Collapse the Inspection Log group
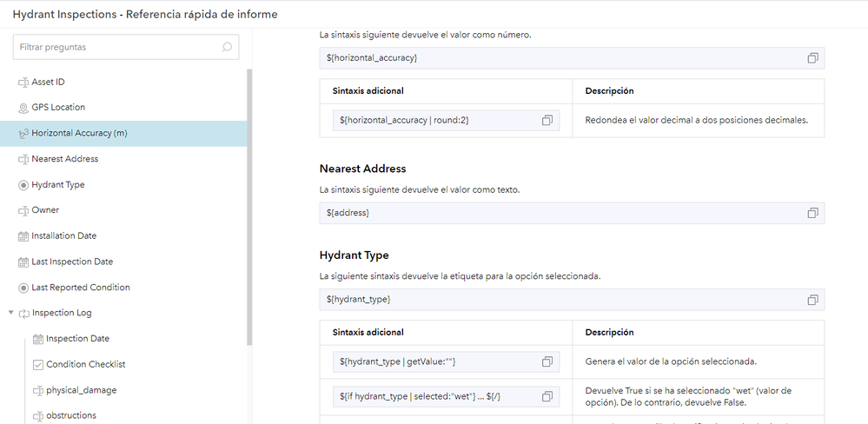868x424 pixels. pyautogui.click(x=10, y=313)
